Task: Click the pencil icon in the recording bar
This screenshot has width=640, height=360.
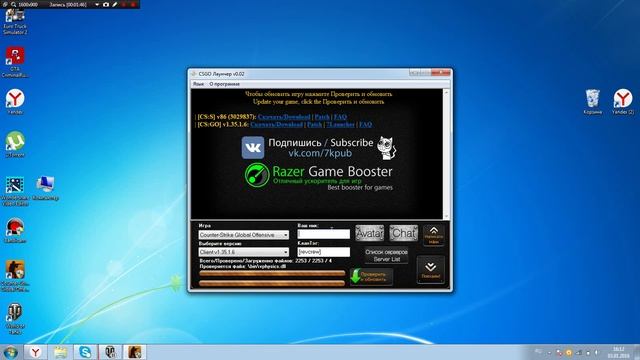Action: (115, 4)
